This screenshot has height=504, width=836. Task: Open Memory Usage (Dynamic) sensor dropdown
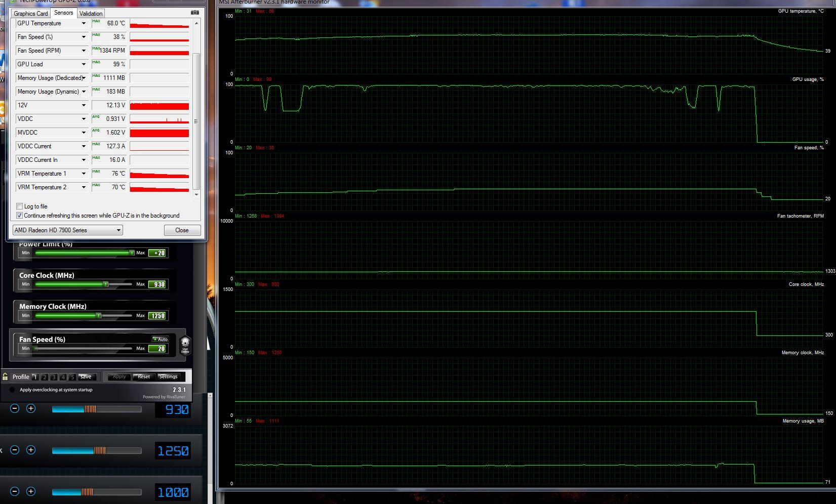click(x=84, y=92)
